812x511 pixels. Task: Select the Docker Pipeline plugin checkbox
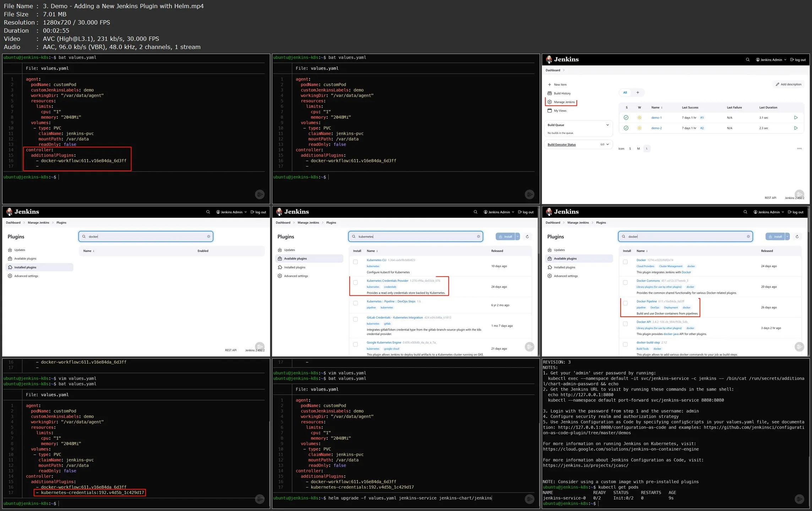coord(625,303)
